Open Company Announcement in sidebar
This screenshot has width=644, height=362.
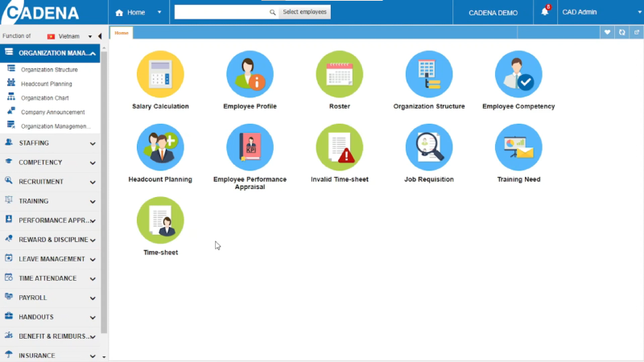point(52,112)
